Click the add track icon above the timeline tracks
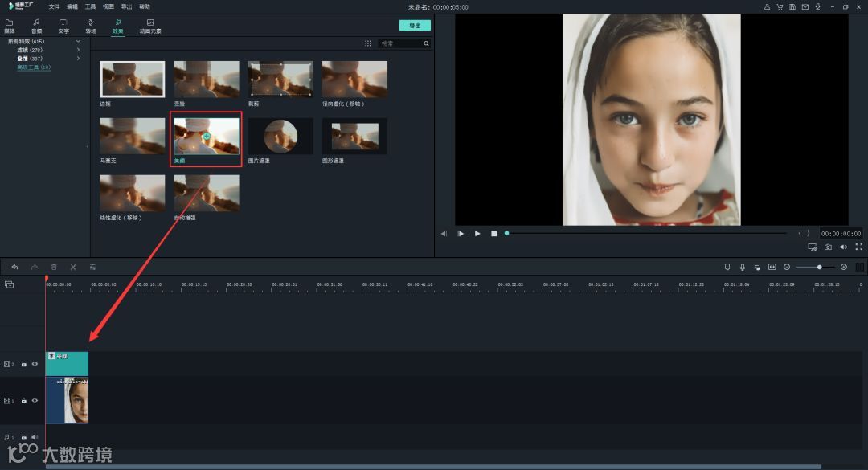This screenshot has width=868, height=470. coord(10,284)
